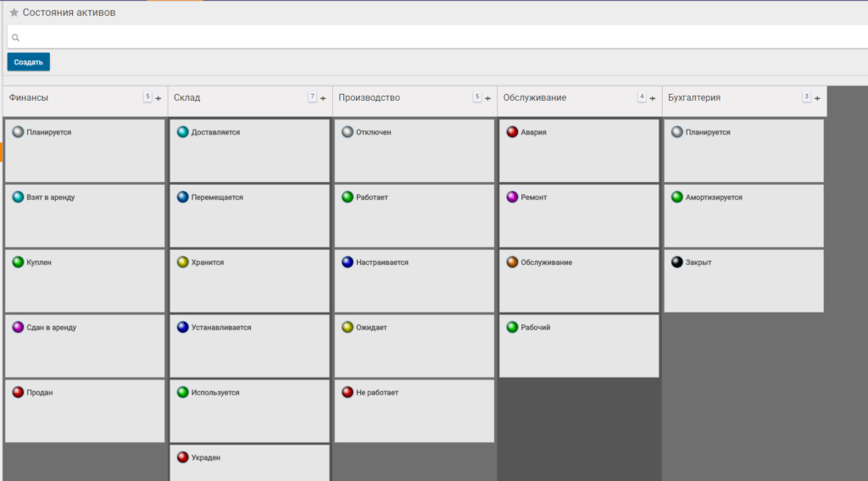The width and height of the screenshot is (868, 481).
Task: Open the Рабочий state card
Action: click(579, 346)
